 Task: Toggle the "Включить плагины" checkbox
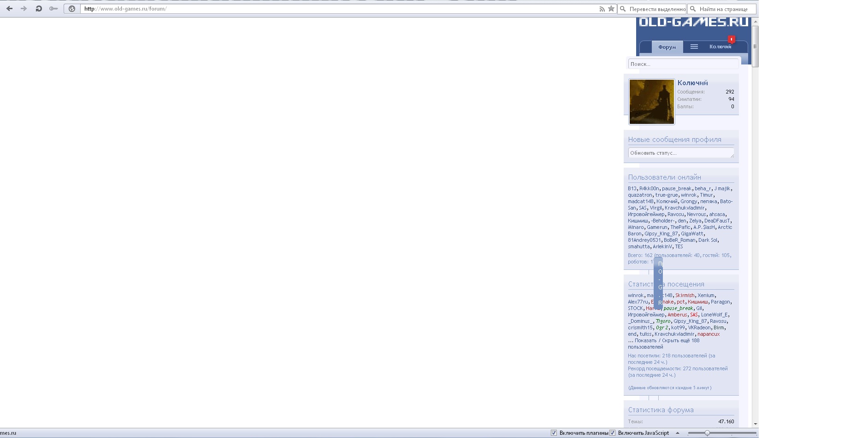pyautogui.click(x=554, y=433)
